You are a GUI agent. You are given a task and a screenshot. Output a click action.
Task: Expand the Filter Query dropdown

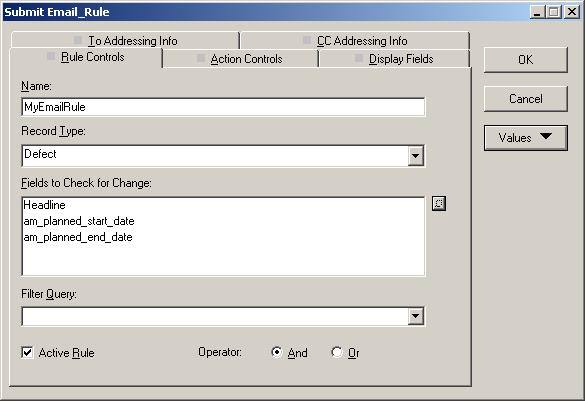416,316
